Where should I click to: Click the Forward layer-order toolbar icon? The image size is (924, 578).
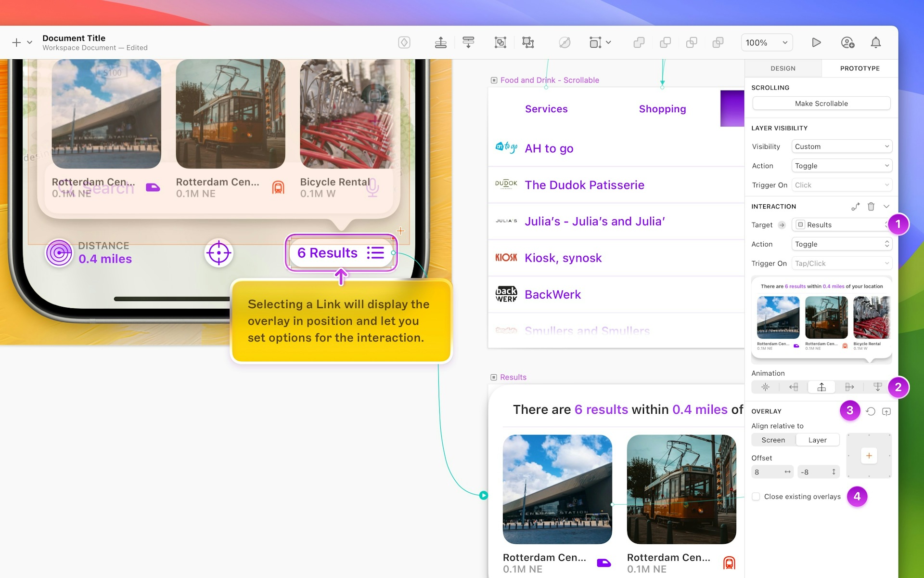point(441,42)
